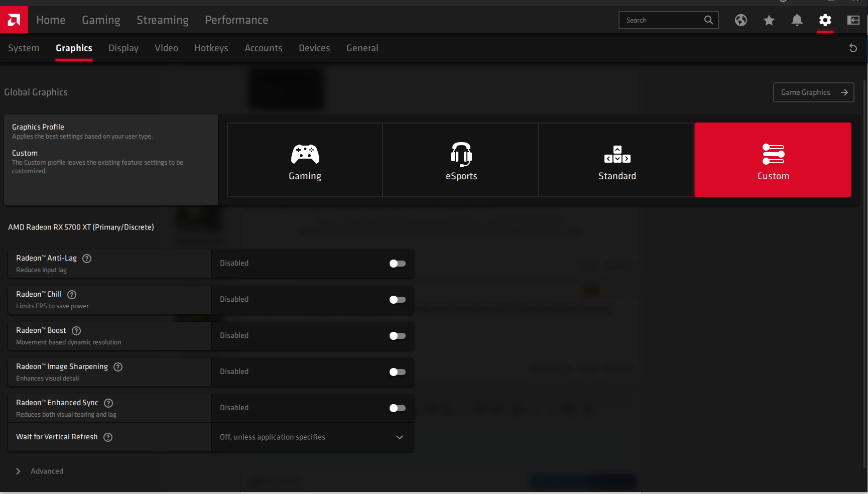Open the Home tab

point(51,20)
